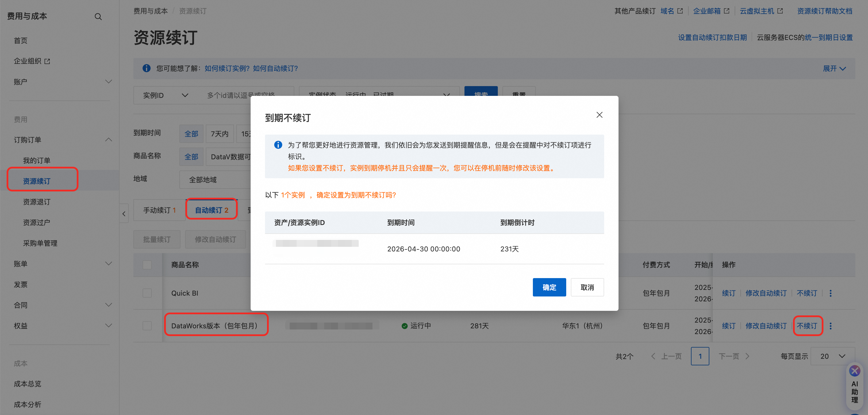
Task: Close the 到期不续订 dialog with X
Action: [x=599, y=115]
